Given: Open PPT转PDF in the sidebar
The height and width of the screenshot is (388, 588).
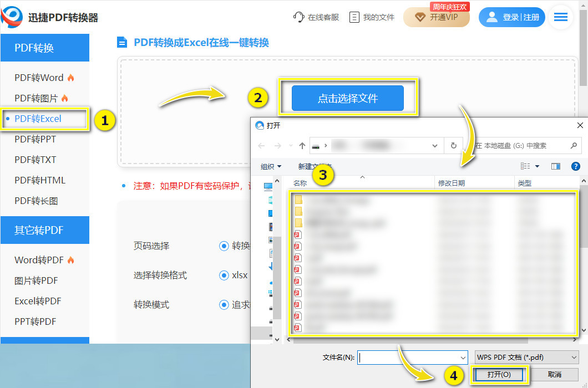Looking at the screenshot, I should click(x=36, y=321).
